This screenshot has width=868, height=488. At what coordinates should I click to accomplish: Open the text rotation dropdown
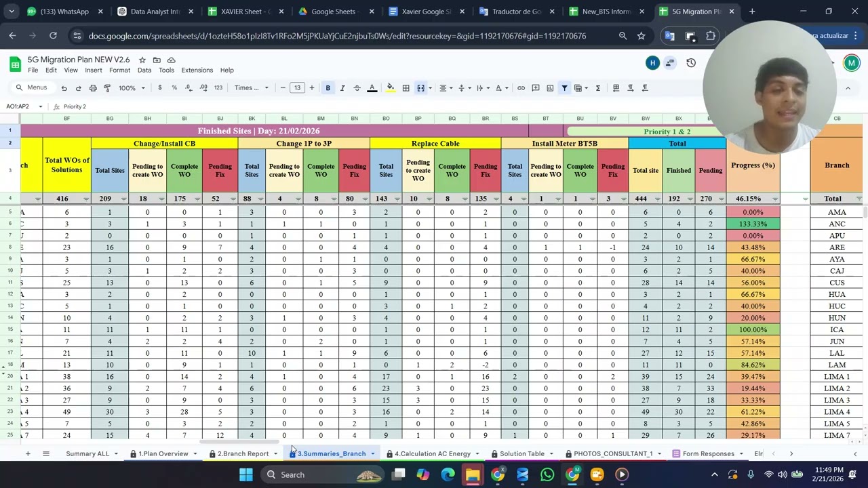500,88
